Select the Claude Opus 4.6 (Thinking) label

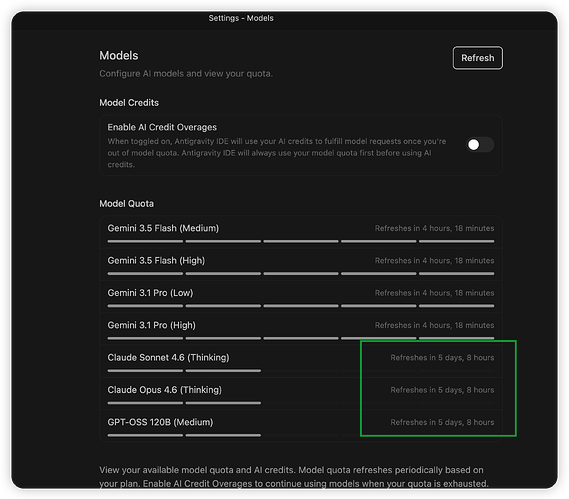click(164, 390)
